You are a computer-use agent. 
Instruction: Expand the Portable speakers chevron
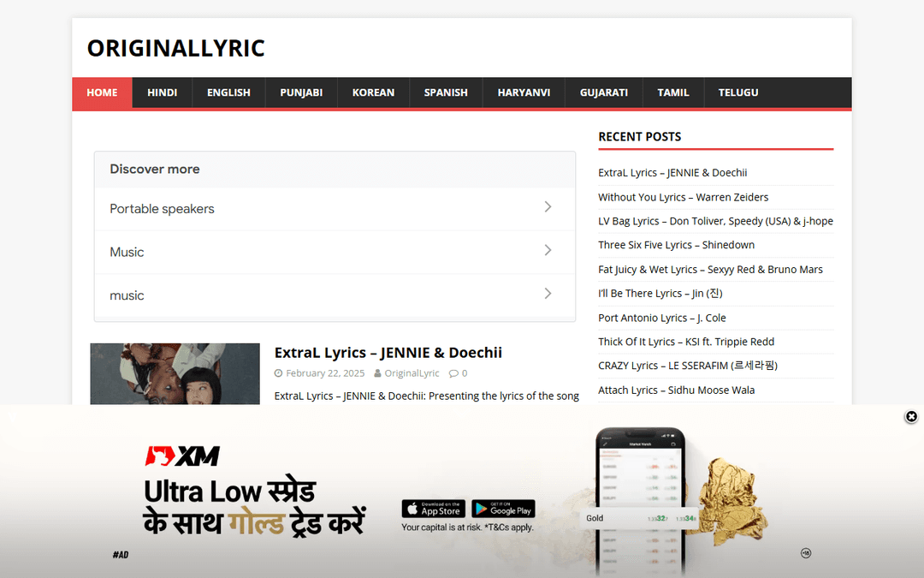548,207
